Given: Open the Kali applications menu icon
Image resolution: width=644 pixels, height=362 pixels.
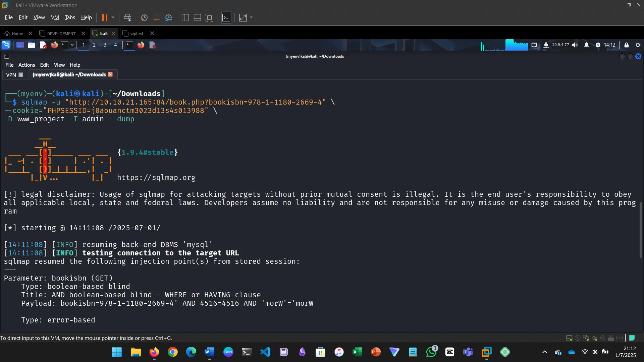Looking at the screenshot, I should click(6, 45).
